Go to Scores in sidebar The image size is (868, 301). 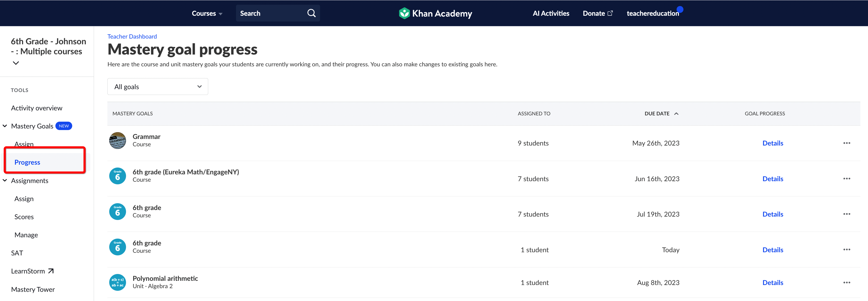(24, 217)
